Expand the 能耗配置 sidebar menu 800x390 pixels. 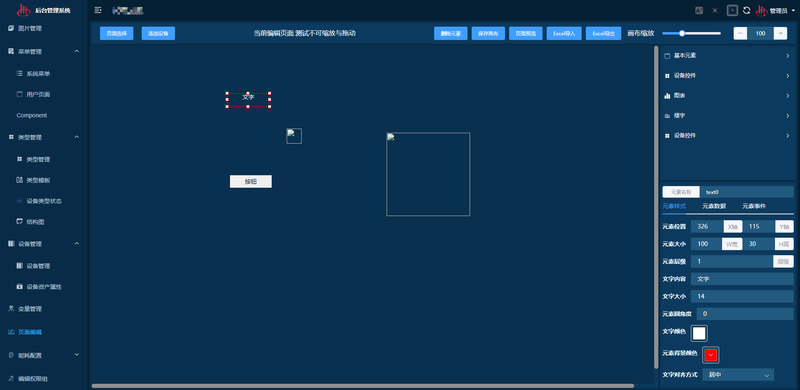pyautogui.click(x=44, y=355)
